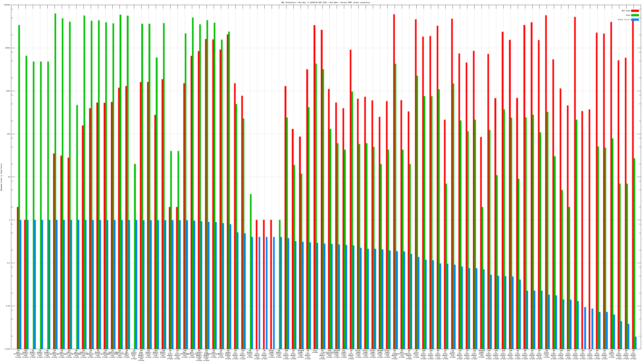Click the 12.apews.org x-axis label
The image size is (644, 362).
point(221,354)
